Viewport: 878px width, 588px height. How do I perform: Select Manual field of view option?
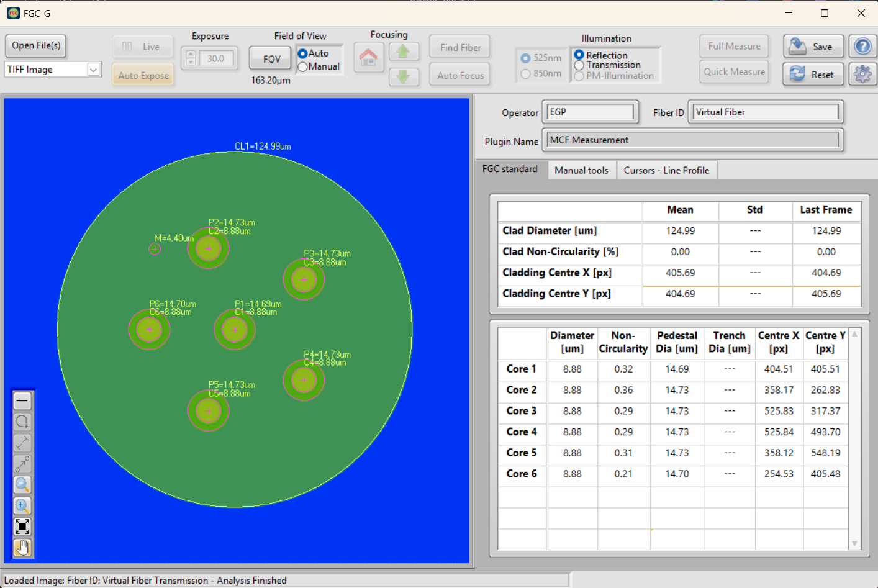pyautogui.click(x=303, y=67)
